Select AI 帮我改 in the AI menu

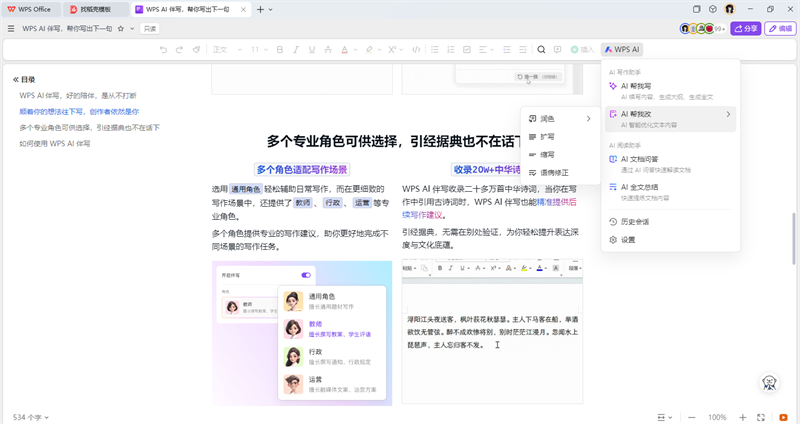tap(670, 119)
